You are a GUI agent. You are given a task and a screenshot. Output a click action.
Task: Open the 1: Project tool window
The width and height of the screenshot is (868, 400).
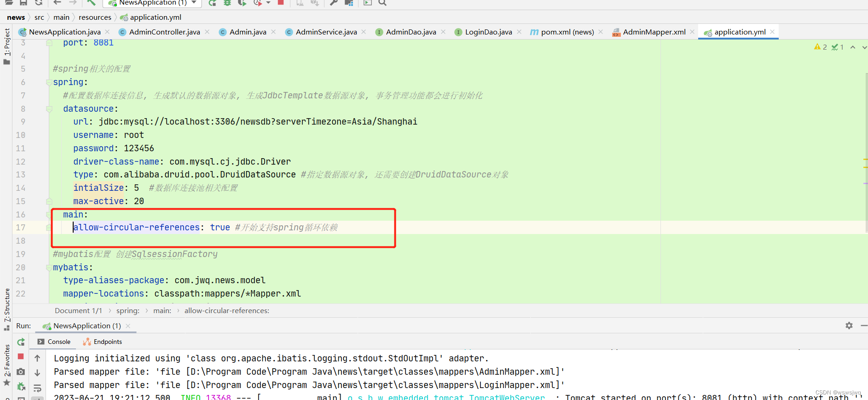click(x=6, y=46)
